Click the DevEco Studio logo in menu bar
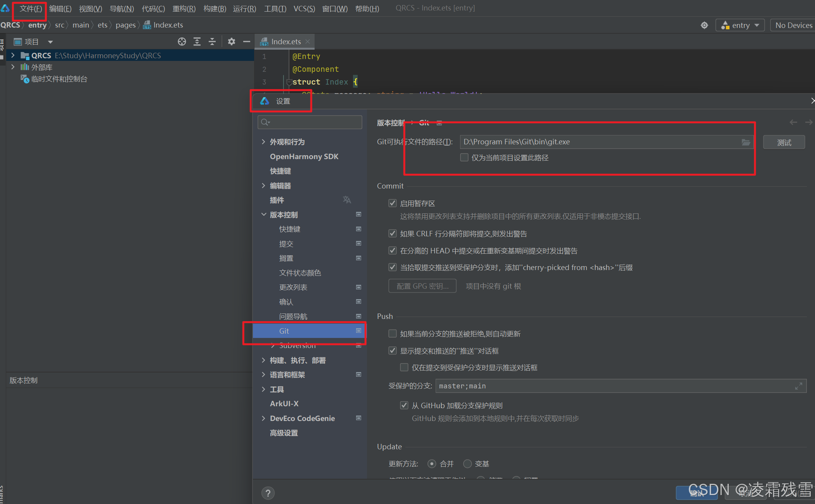The image size is (815, 504). click(x=5, y=8)
